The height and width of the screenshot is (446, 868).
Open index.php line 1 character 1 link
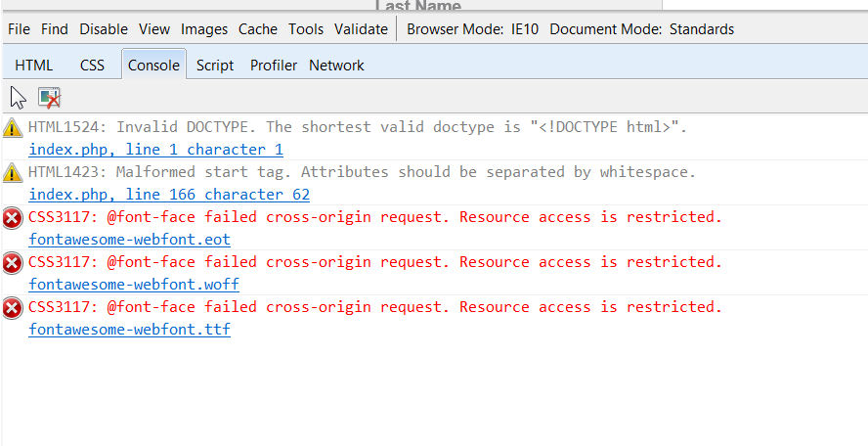coord(155,150)
